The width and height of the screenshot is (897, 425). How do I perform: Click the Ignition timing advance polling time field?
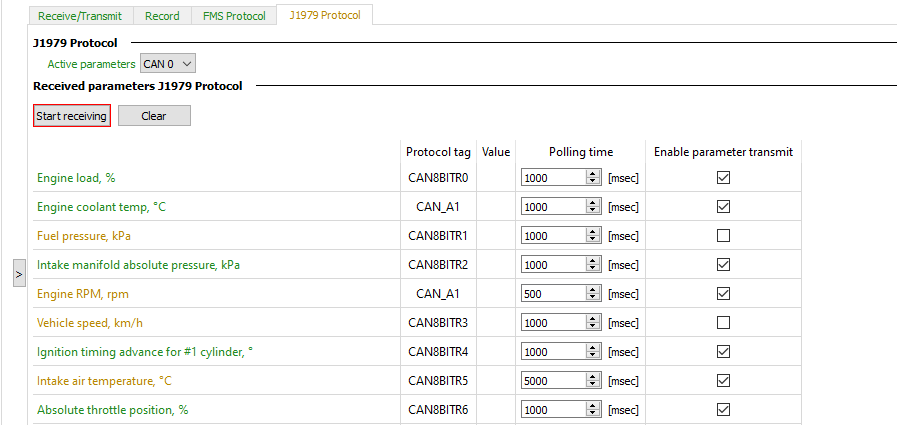(x=553, y=352)
